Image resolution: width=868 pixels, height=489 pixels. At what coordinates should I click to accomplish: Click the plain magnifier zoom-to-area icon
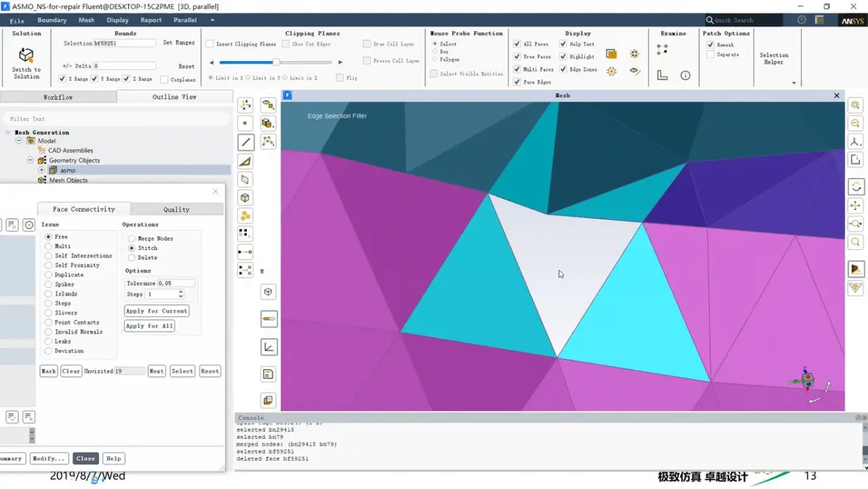856,242
